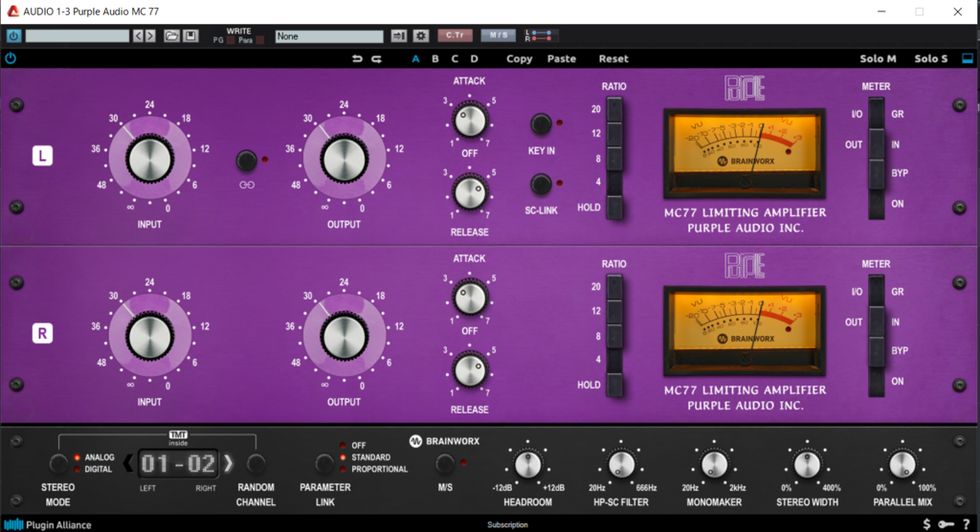Click the L channel release knob
This screenshot has height=532, width=980.
[469, 192]
